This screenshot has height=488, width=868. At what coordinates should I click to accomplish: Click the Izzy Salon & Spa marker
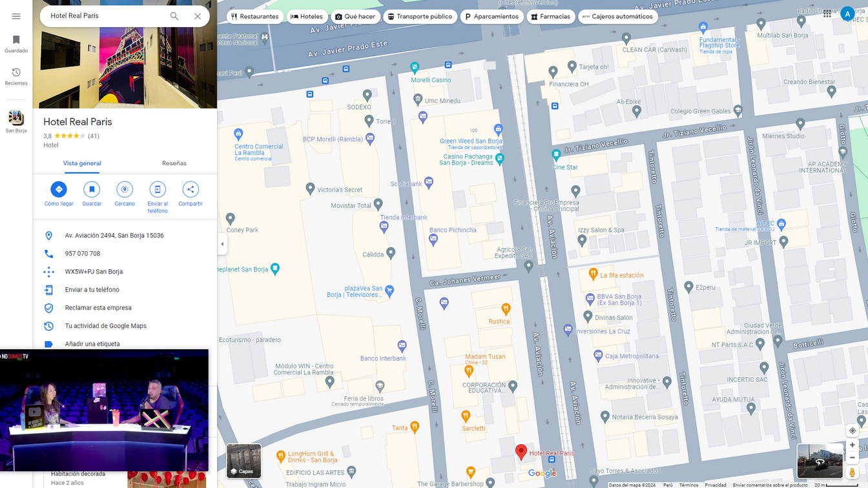(582, 240)
